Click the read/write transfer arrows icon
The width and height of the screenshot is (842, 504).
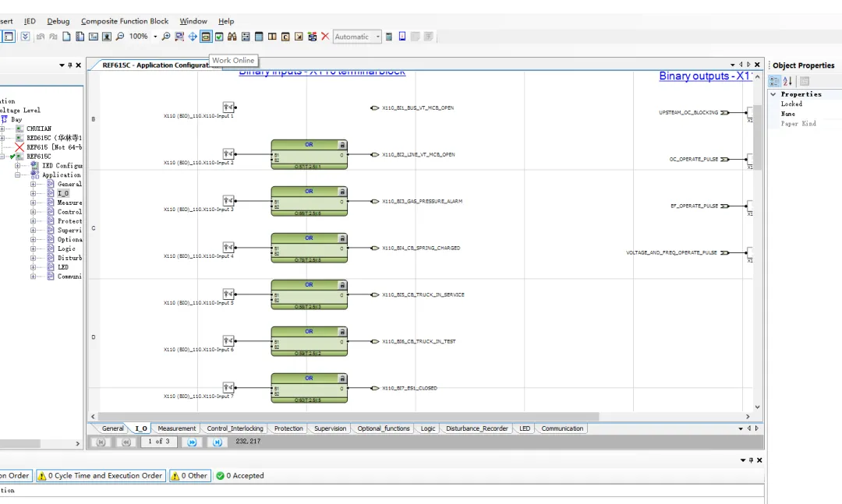point(312,37)
